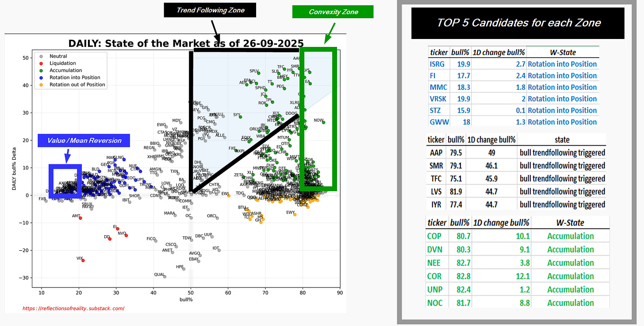Click the orange EWY data point on chart
Viewport: 644px width, 326px height.
click(295, 214)
